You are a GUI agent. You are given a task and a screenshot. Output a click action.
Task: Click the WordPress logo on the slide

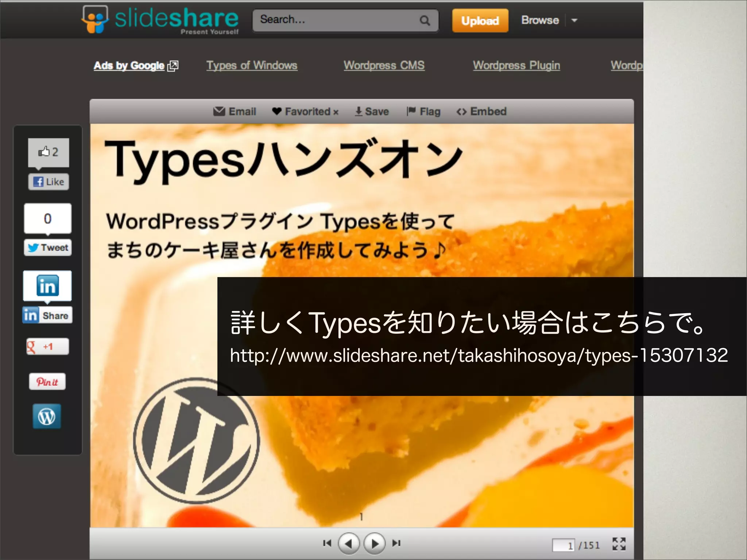coord(196,441)
